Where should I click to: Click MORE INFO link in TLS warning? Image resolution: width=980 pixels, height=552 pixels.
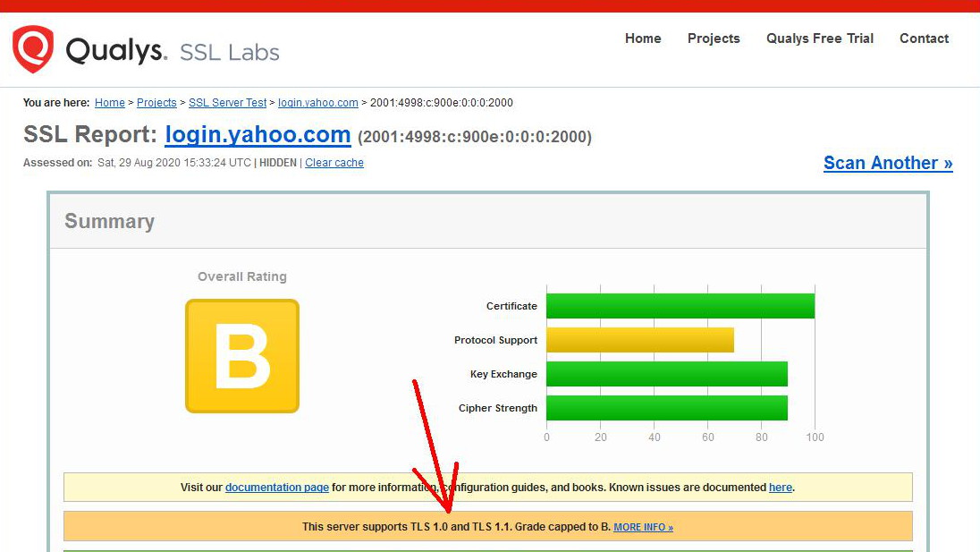(643, 527)
